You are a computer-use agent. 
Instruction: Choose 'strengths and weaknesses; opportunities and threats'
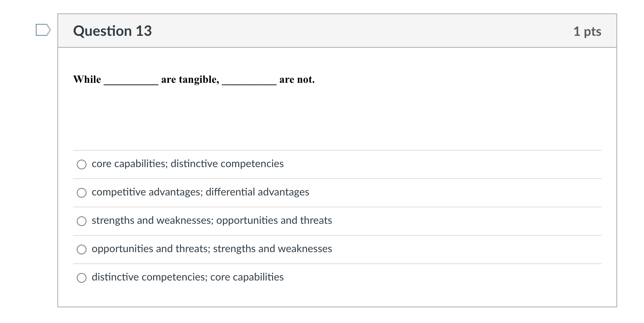coord(82,221)
